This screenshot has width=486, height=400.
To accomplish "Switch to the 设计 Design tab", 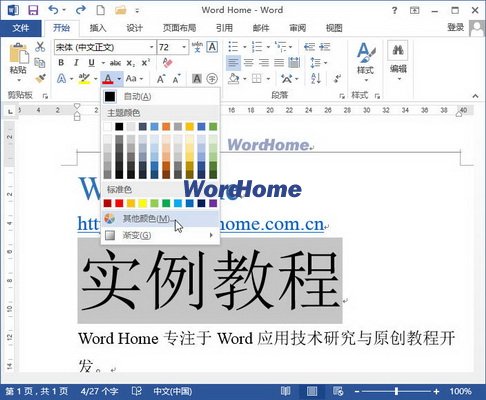I will pos(134,28).
